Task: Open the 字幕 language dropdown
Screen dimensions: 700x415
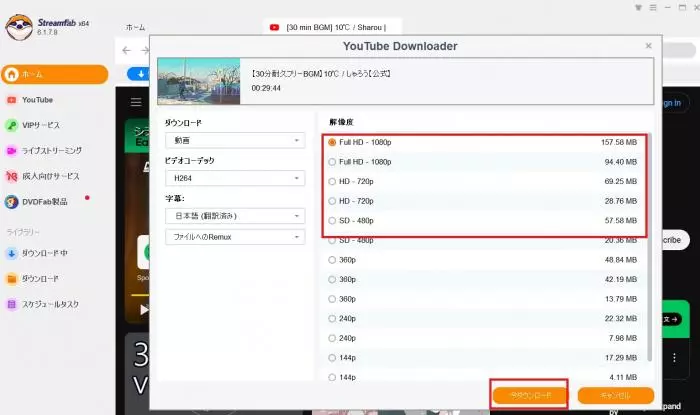Action: coord(235,216)
